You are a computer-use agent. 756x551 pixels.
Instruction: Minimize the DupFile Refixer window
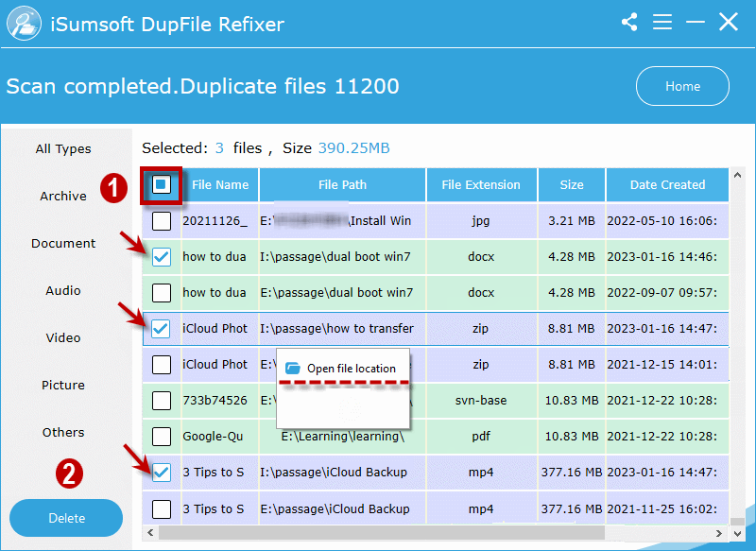tap(695, 22)
